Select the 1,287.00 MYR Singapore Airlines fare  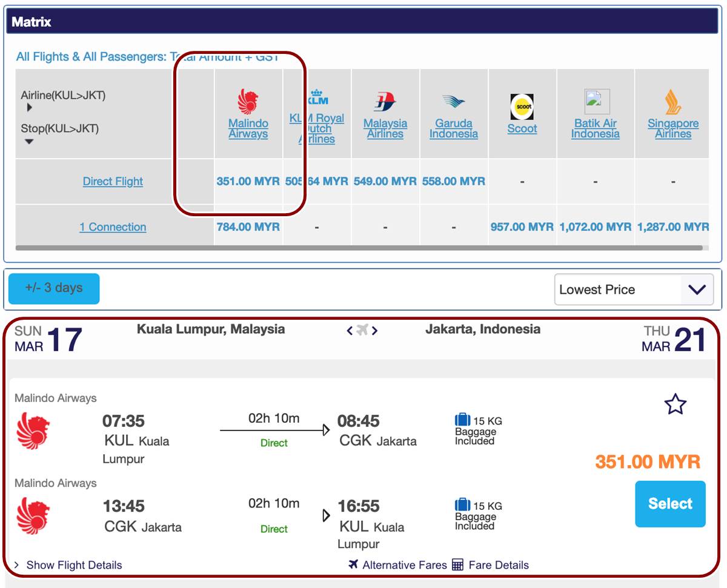[673, 227]
